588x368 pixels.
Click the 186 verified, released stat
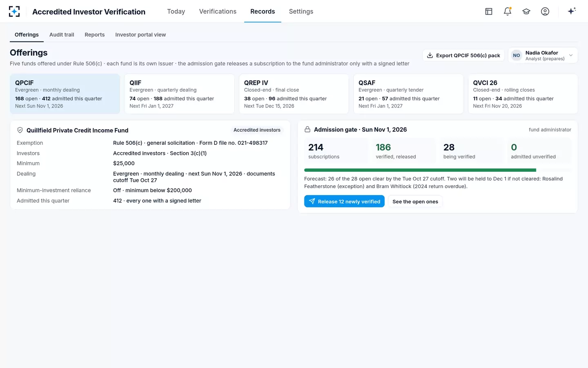click(x=403, y=151)
